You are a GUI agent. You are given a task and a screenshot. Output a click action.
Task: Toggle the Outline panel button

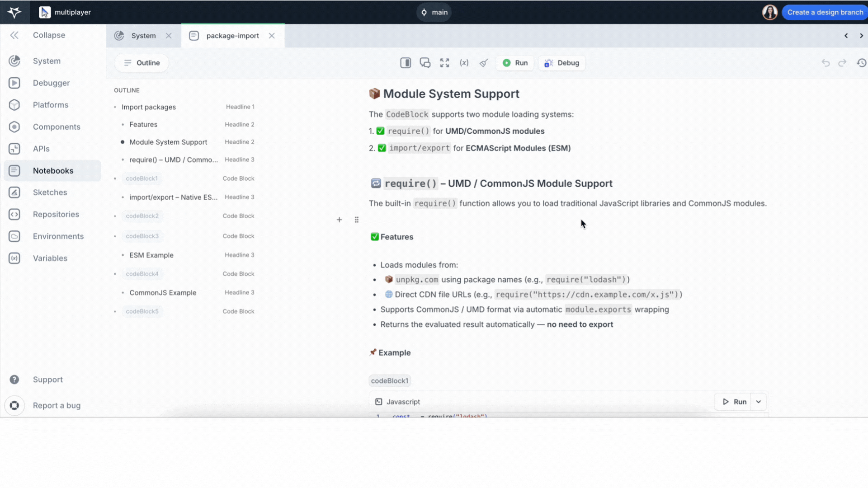click(142, 63)
